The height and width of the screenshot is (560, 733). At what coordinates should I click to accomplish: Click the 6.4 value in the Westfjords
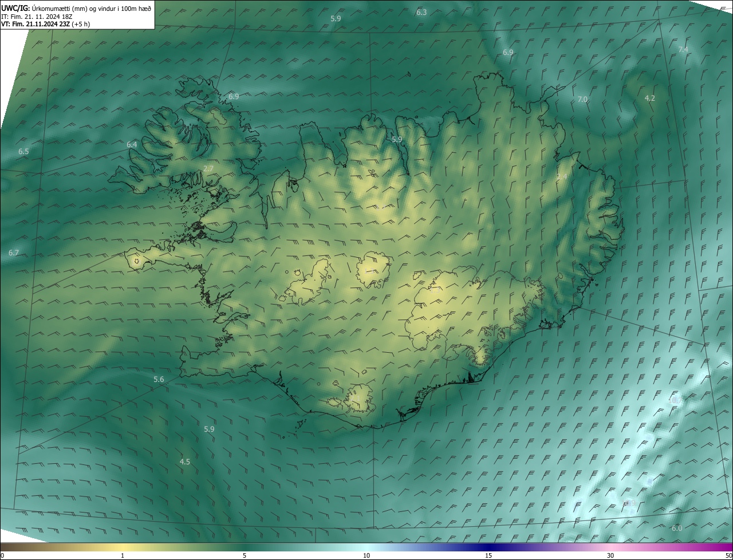[132, 145]
